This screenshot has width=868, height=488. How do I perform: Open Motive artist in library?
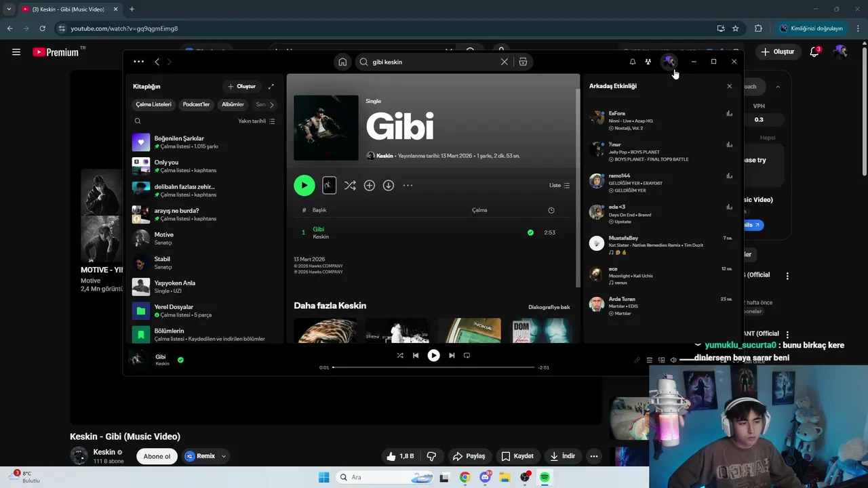[x=203, y=239]
